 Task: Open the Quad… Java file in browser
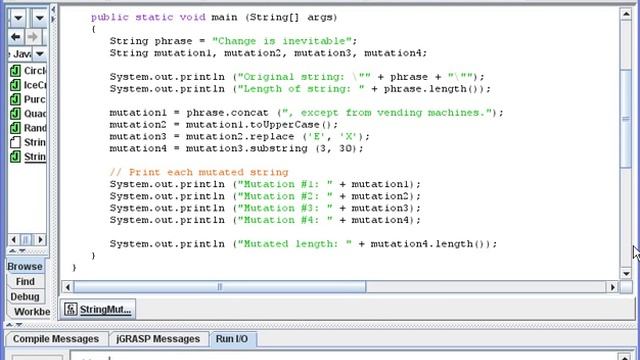[28, 113]
